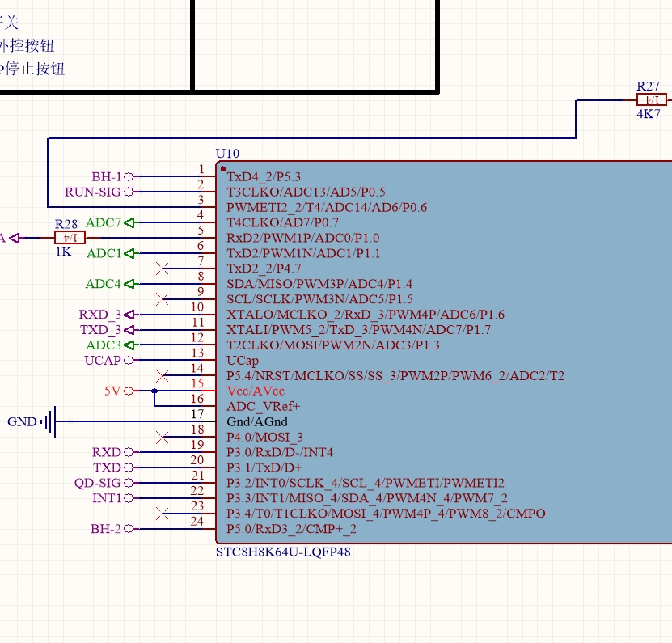
Task: Click the UCap pin name
Action: click(243, 361)
